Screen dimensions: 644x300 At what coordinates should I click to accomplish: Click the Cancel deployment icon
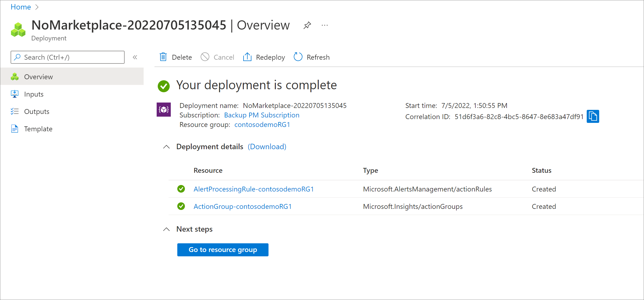click(205, 57)
